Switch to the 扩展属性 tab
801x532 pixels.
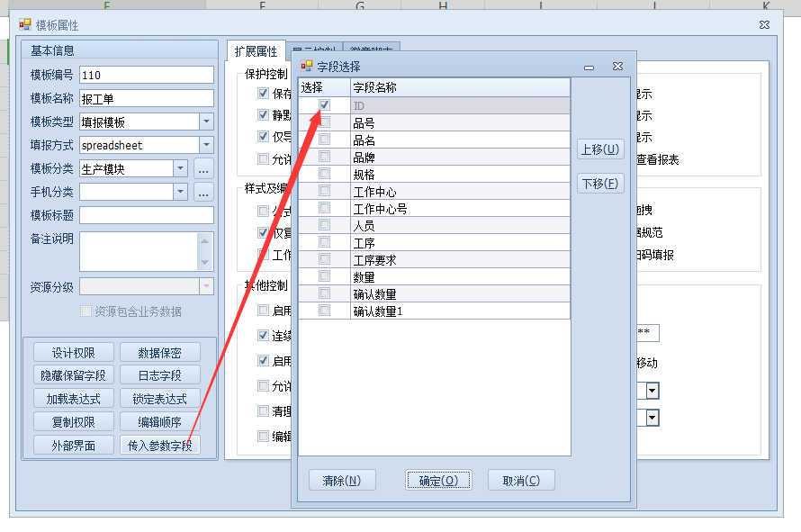256,52
